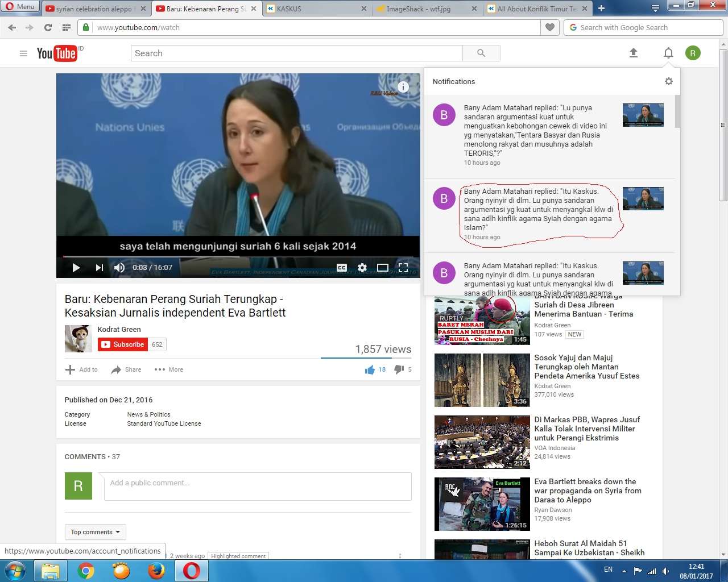Open 'Di Markas PBB, Wapres Jusuf' video

[x=587, y=429]
